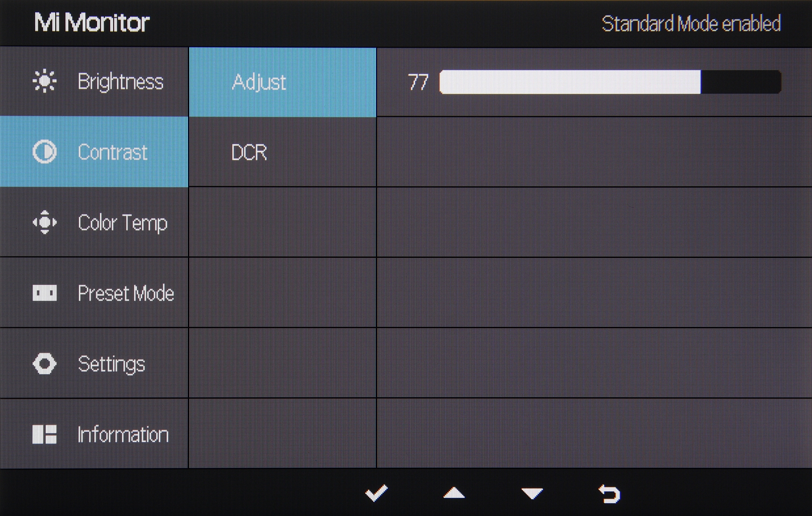Show the Information menu entry

click(x=123, y=435)
